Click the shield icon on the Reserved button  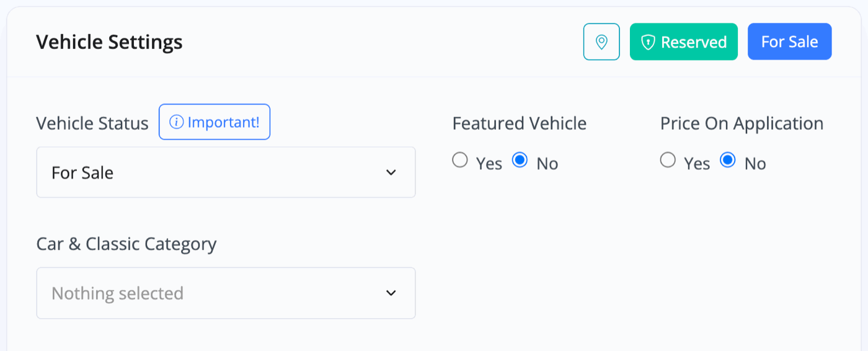pyautogui.click(x=648, y=42)
